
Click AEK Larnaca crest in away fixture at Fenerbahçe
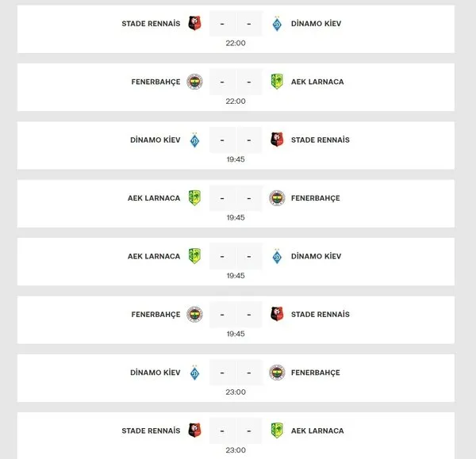point(277,82)
